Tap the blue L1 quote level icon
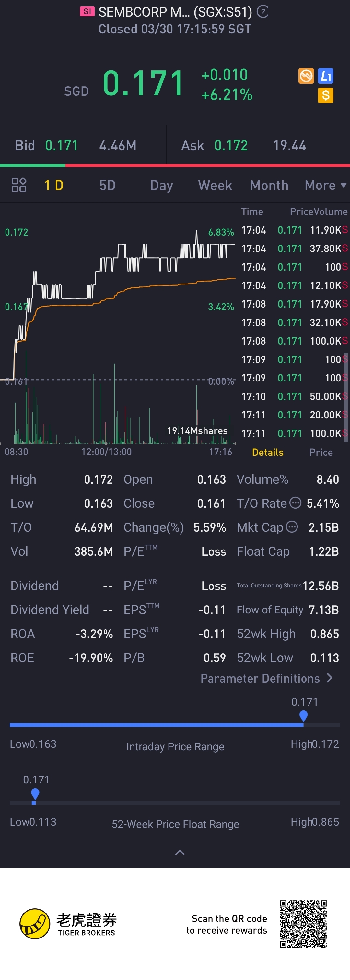The image size is (350, 980). point(326,76)
